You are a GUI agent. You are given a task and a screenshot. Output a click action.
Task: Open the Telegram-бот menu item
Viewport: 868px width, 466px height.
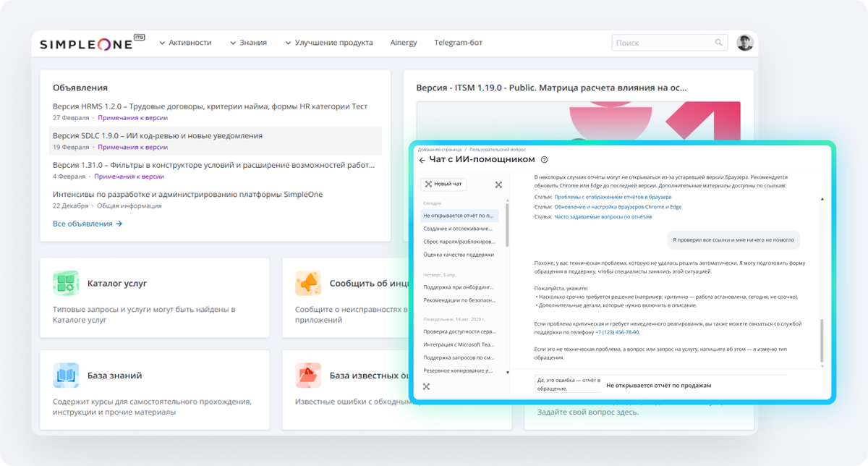(x=458, y=43)
